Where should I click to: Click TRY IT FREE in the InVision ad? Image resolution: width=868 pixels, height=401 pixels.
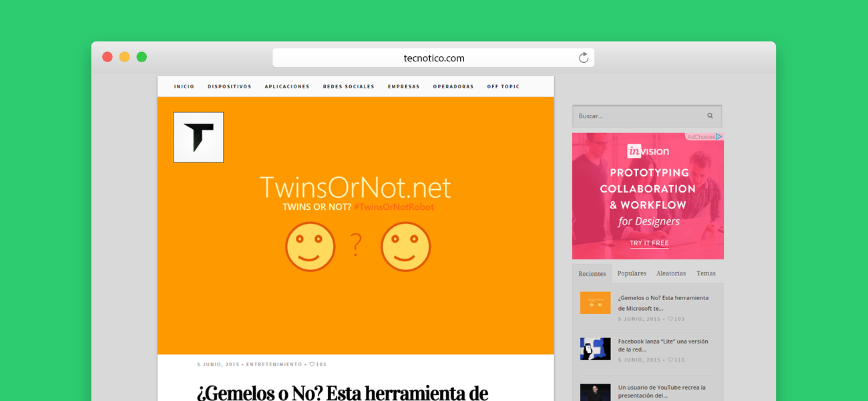point(649,243)
